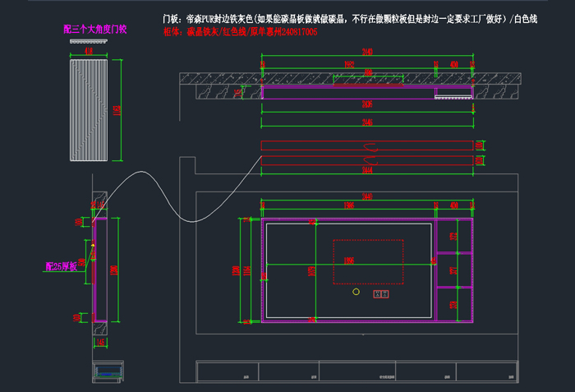Select the bottom shelf compartment height dimension
The image size is (575, 392).
tap(453, 305)
